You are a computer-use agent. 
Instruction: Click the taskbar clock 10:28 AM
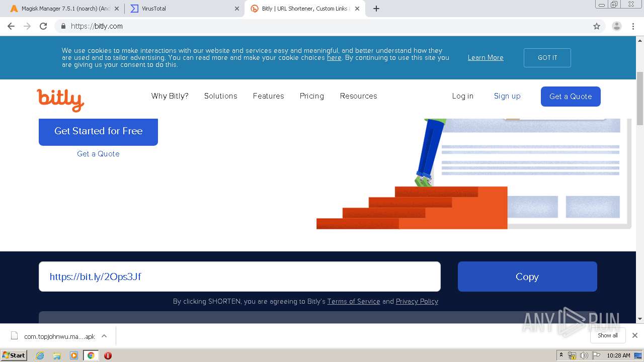tap(618, 355)
